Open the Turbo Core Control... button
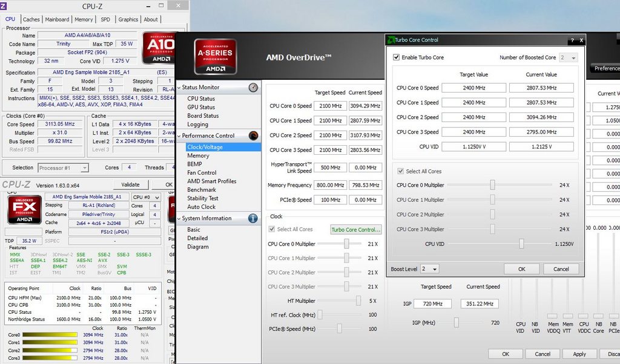Viewport: 620px width, 364px height. click(x=356, y=229)
